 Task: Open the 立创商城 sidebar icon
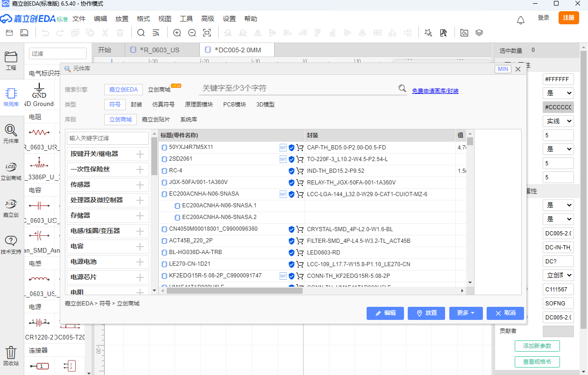(11, 171)
